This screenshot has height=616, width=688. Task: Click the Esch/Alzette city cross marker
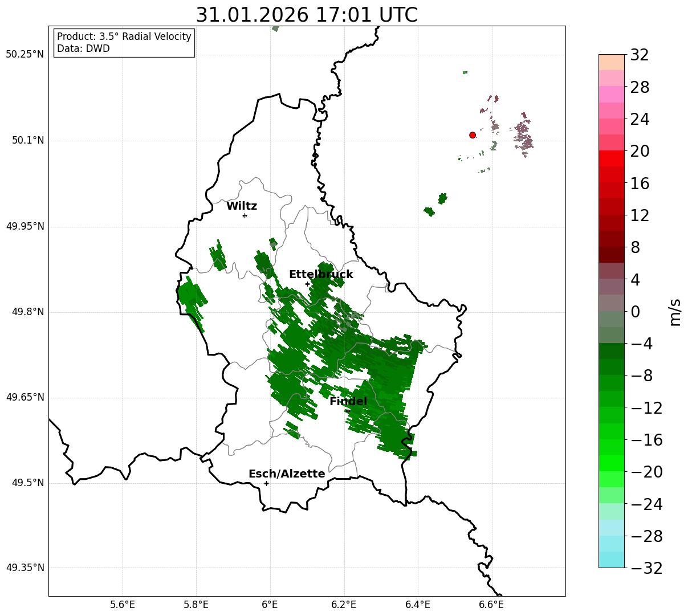pos(266,483)
